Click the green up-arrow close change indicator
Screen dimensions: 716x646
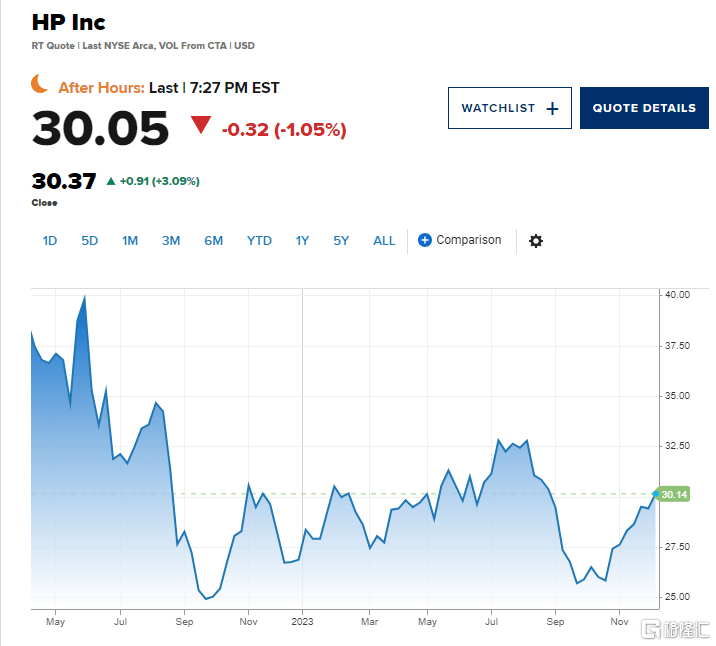tap(111, 181)
